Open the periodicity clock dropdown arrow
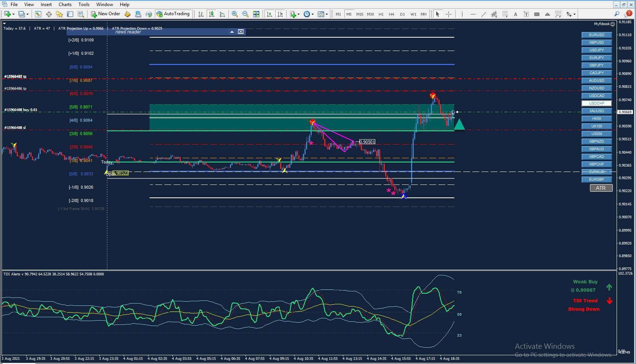Viewport: 636px width, 364px height. [312, 14]
